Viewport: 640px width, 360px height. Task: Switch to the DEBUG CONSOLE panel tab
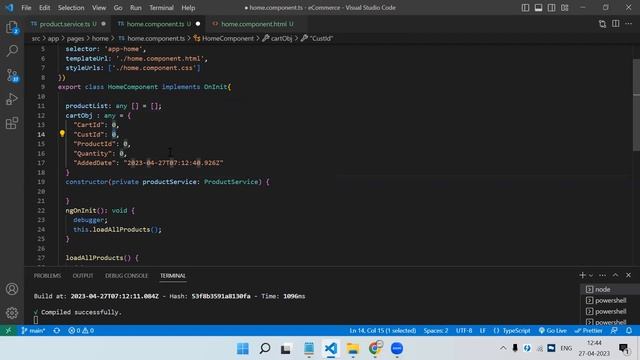click(126, 276)
